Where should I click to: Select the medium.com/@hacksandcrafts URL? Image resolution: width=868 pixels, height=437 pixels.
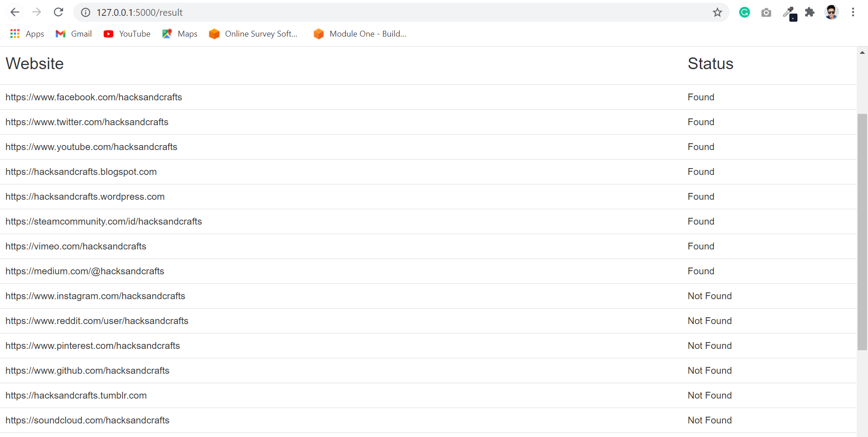tap(85, 271)
